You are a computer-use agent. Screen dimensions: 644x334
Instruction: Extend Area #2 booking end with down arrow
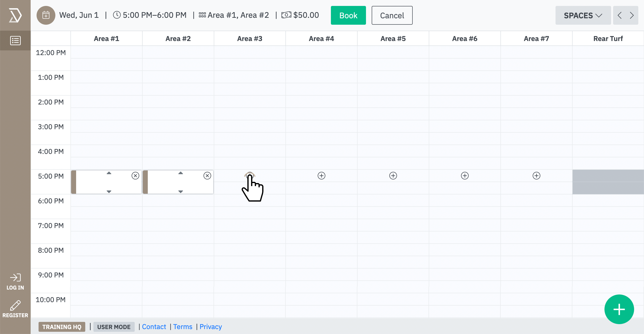[x=180, y=191]
